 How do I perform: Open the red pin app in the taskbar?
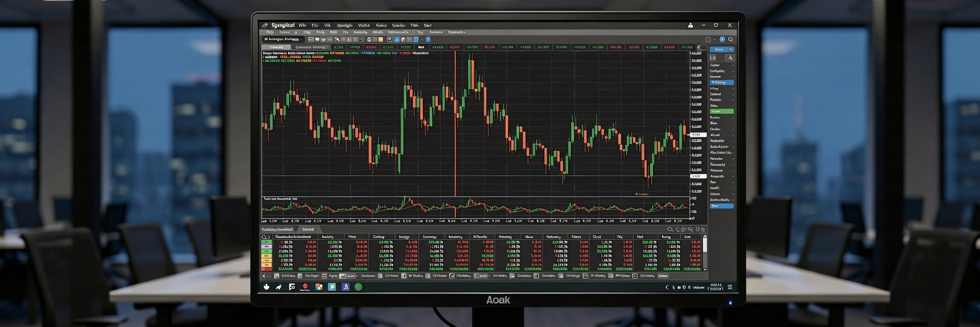(x=305, y=287)
